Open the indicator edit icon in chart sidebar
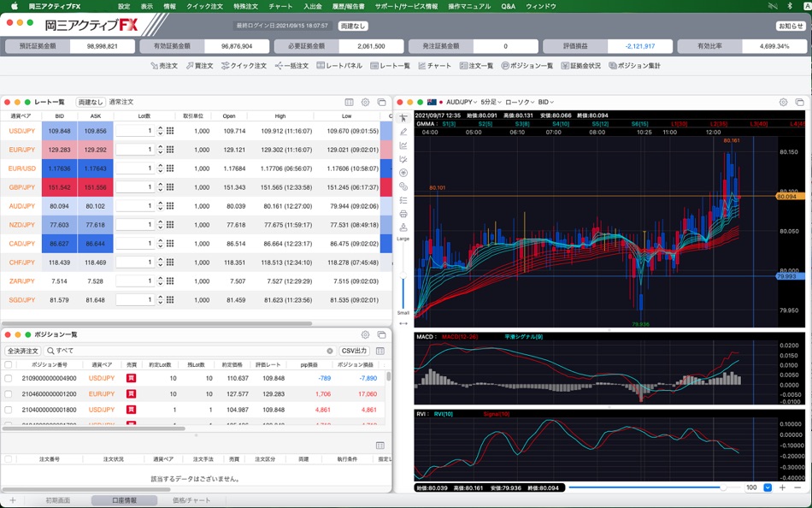The width and height of the screenshot is (812, 508). click(x=403, y=159)
